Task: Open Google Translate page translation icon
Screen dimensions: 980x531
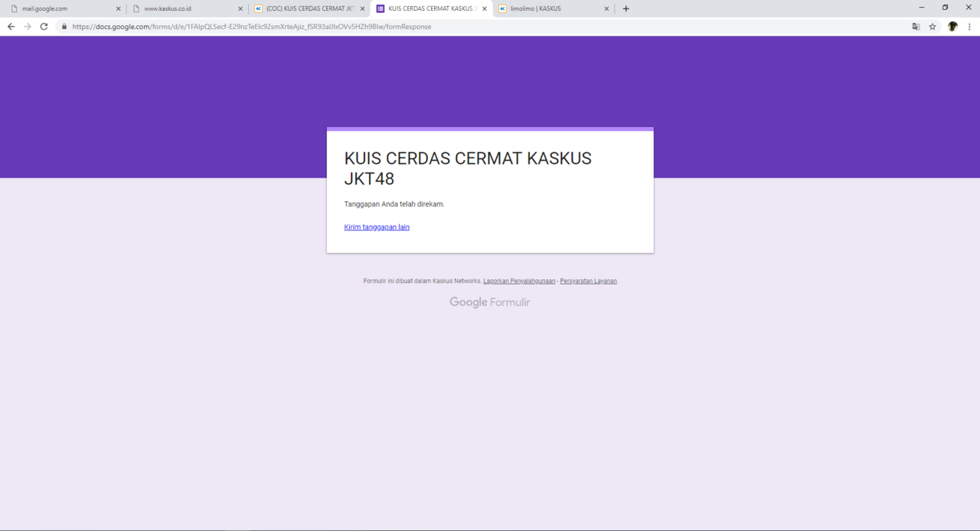Action: pos(916,26)
